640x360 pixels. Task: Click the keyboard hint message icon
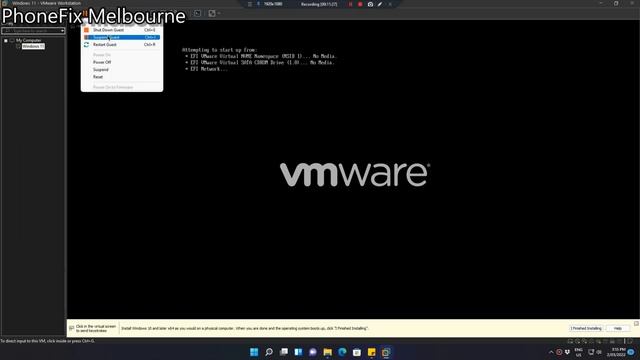(71, 328)
